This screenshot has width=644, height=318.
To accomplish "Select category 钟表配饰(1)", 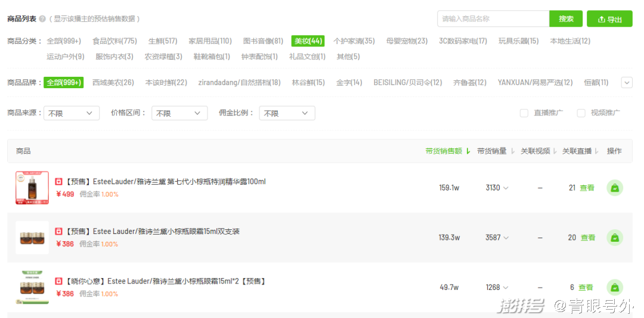I will click(x=259, y=57).
